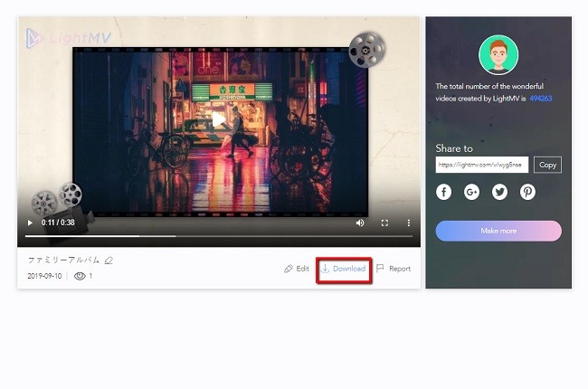Open the 494263 total videos link
This screenshot has height=389, width=588.
pos(540,99)
